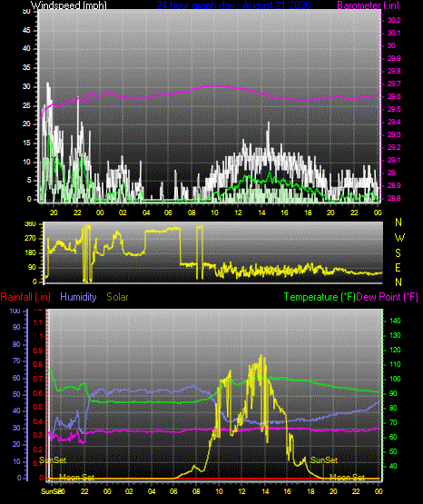Click the green 'Temperature (°F)' legend label
The height and width of the screenshot is (504, 423).
pyautogui.click(x=320, y=297)
